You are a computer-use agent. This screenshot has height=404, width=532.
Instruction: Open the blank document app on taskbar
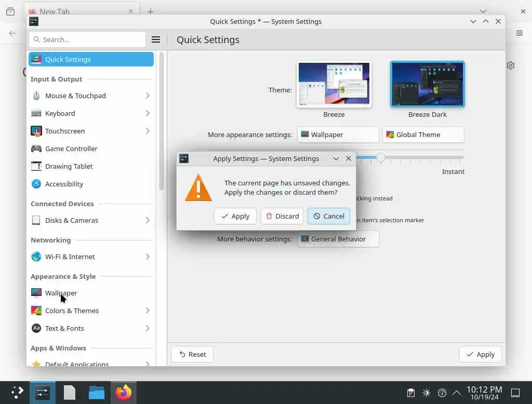[x=70, y=393]
